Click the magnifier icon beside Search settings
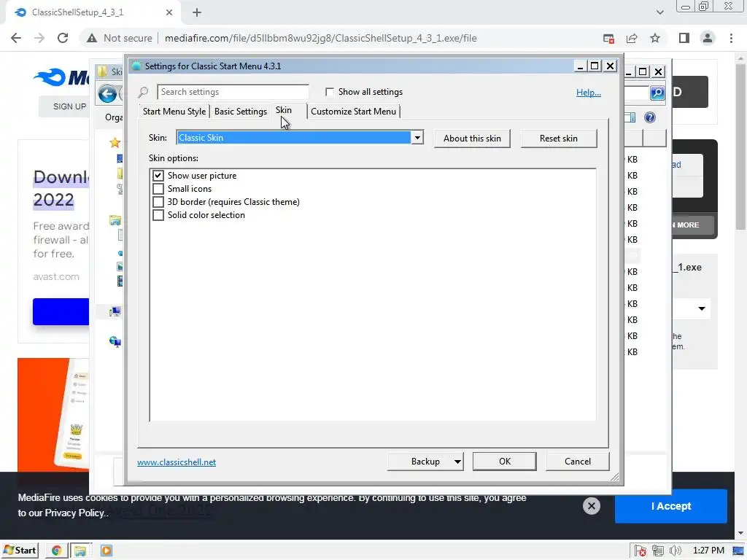 (x=144, y=92)
